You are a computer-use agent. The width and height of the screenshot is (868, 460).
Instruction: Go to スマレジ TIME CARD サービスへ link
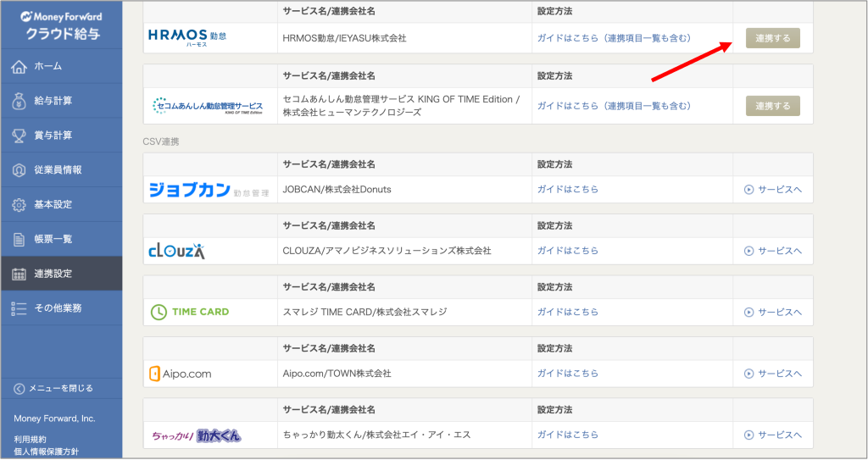[773, 313]
